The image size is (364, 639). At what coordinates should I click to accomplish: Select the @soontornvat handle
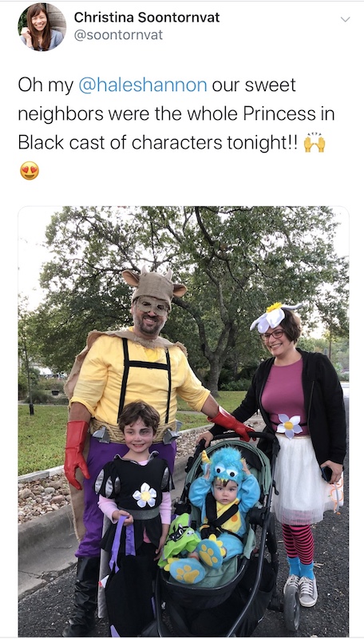(x=118, y=35)
